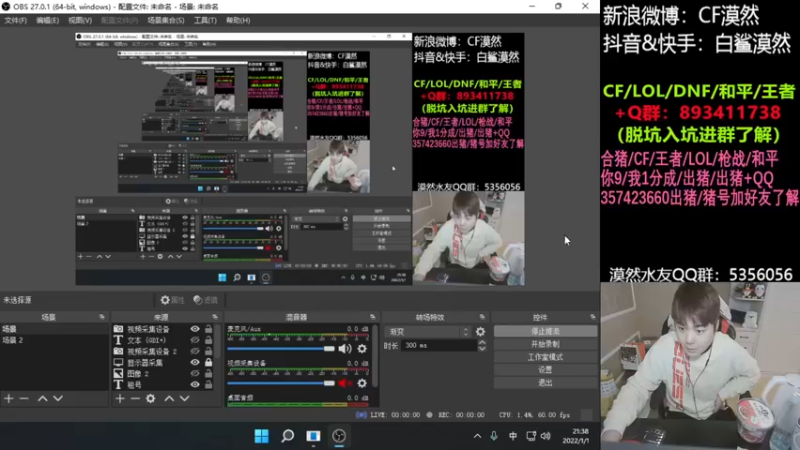Image resolution: width=800 pixels, height=450 pixels.
Task: Open the 文件(F) menu
Action: (x=15, y=20)
